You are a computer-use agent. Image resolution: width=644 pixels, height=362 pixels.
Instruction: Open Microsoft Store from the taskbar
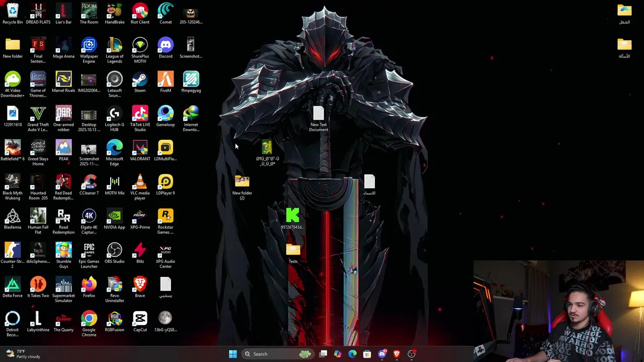pos(367,354)
